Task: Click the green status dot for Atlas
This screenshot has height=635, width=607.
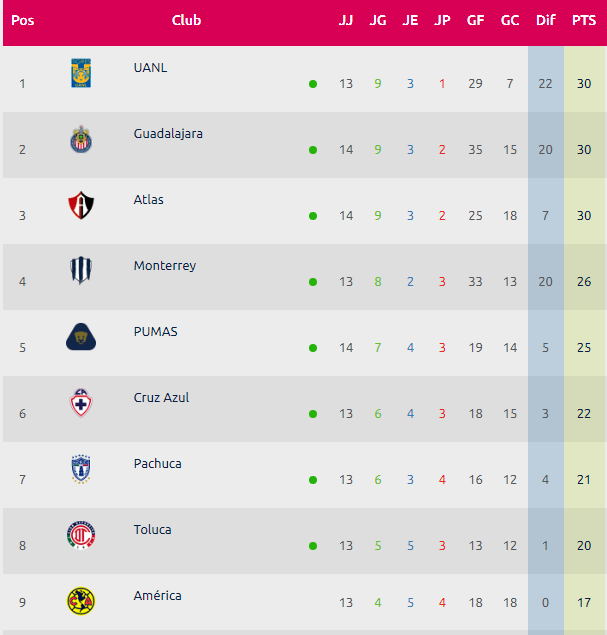Action: pyautogui.click(x=313, y=216)
